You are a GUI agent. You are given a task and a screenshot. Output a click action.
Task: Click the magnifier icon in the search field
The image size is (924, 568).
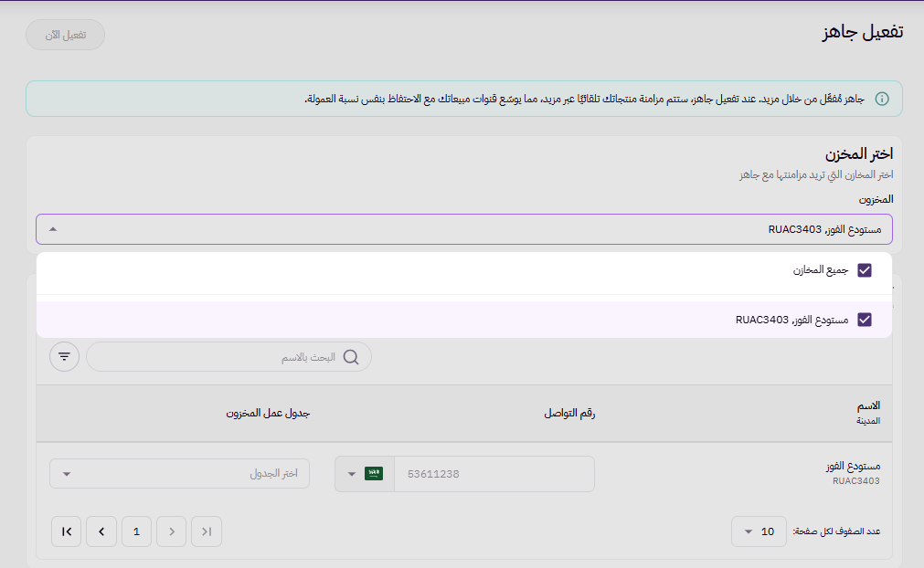click(x=351, y=357)
